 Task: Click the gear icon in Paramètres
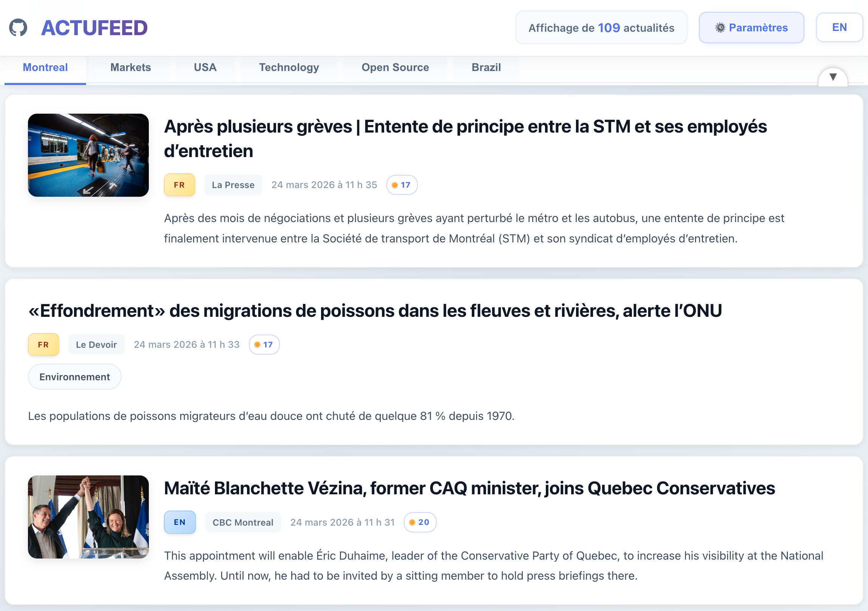point(720,28)
